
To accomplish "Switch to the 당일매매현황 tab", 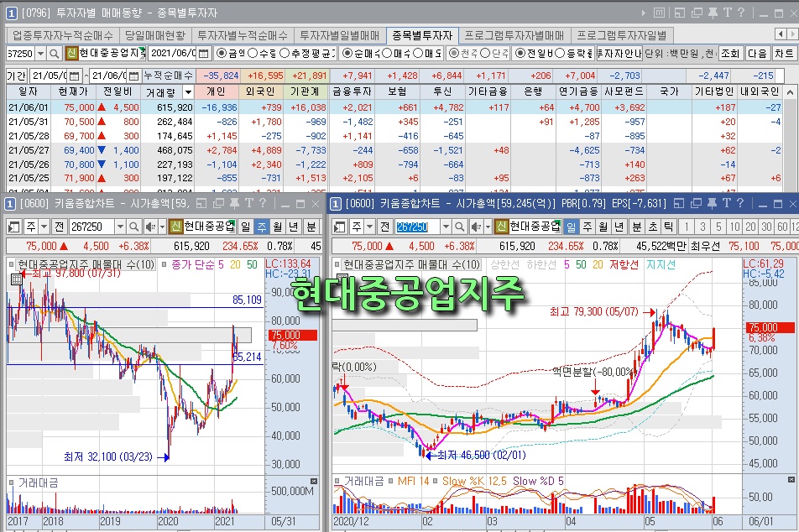I will click(155, 35).
